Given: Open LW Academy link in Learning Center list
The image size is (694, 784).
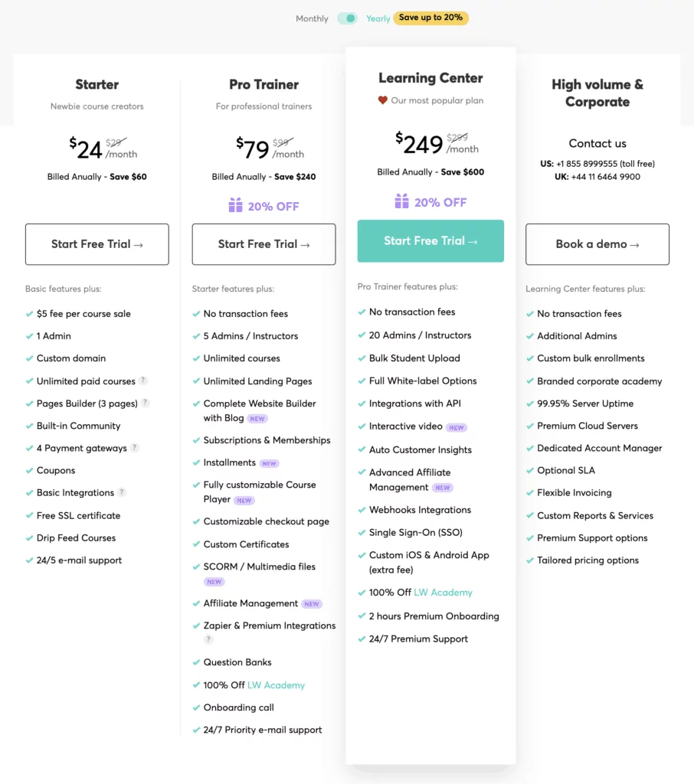Looking at the screenshot, I should 443,593.
